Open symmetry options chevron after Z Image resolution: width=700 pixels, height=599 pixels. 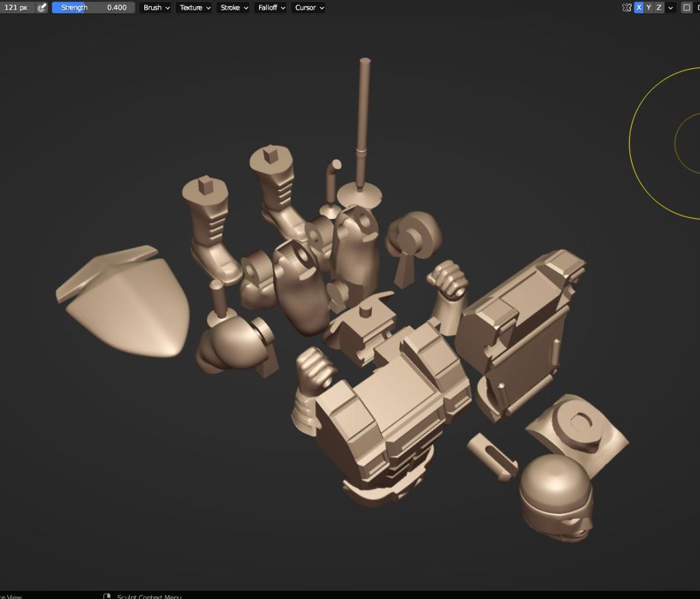pos(671,8)
